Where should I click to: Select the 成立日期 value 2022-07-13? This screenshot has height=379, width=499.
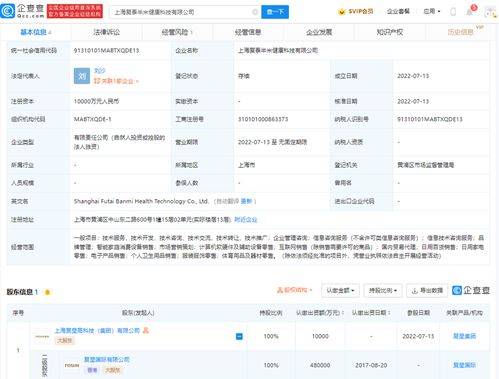coord(413,76)
